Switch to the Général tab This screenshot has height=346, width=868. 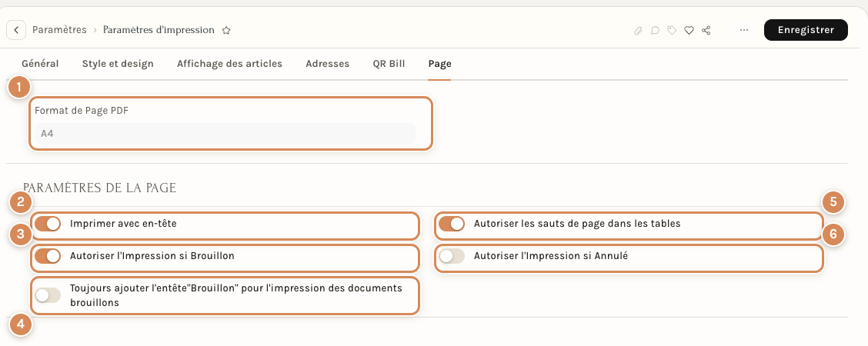(x=40, y=64)
